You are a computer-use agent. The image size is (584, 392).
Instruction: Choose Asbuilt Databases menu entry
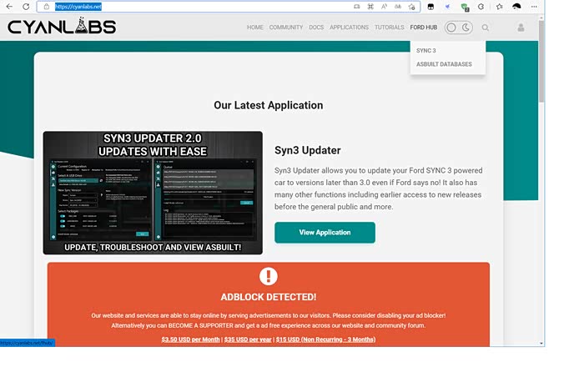[x=444, y=64]
